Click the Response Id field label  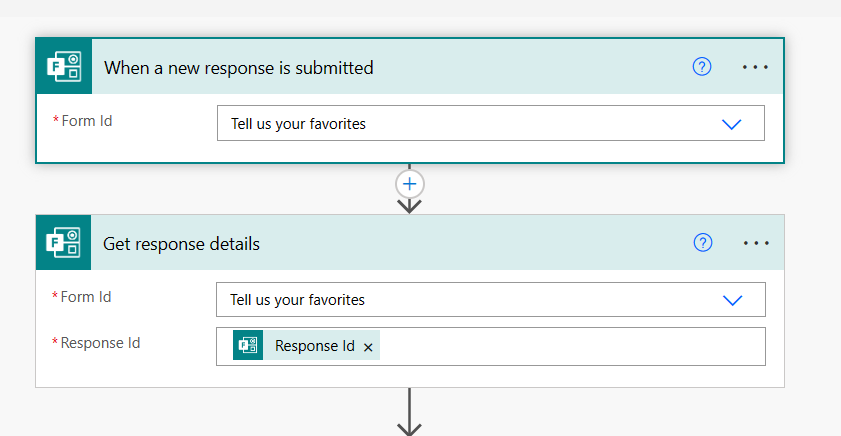[100, 343]
